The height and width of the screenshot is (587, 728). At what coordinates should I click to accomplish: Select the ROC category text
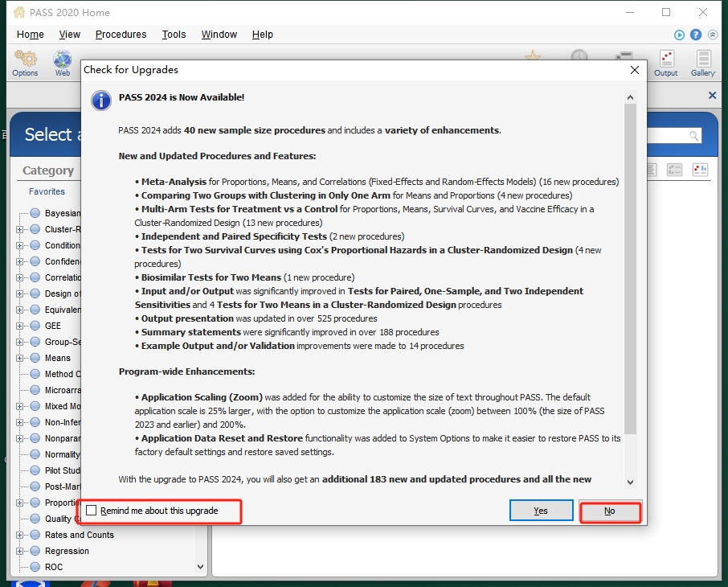[53, 567]
